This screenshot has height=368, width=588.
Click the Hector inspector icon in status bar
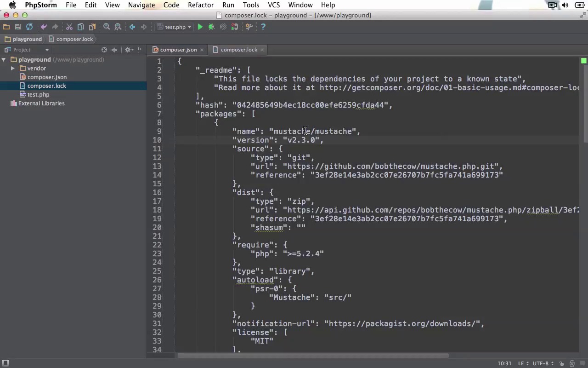click(572, 363)
